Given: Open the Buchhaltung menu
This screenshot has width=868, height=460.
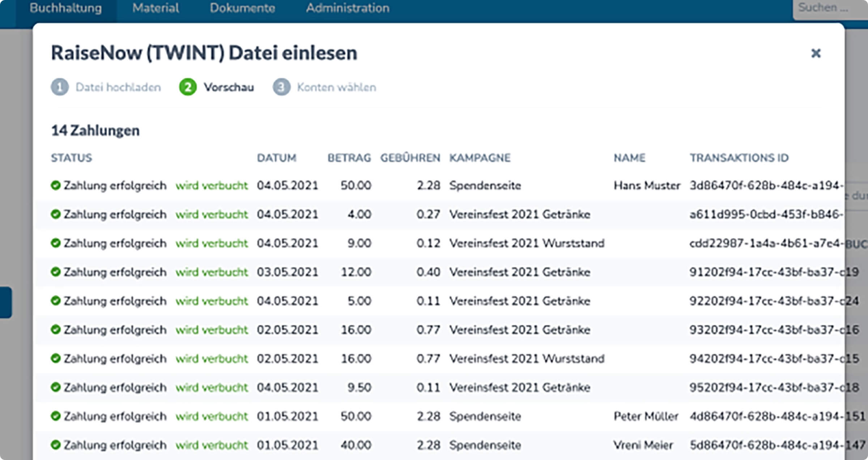Looking at the screenshot, I should 66,8.
